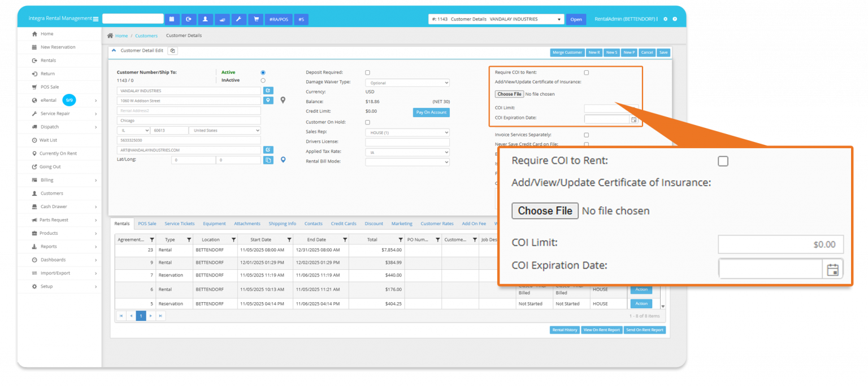Open the Damage Waiver Type dropdown

(407, 83)
